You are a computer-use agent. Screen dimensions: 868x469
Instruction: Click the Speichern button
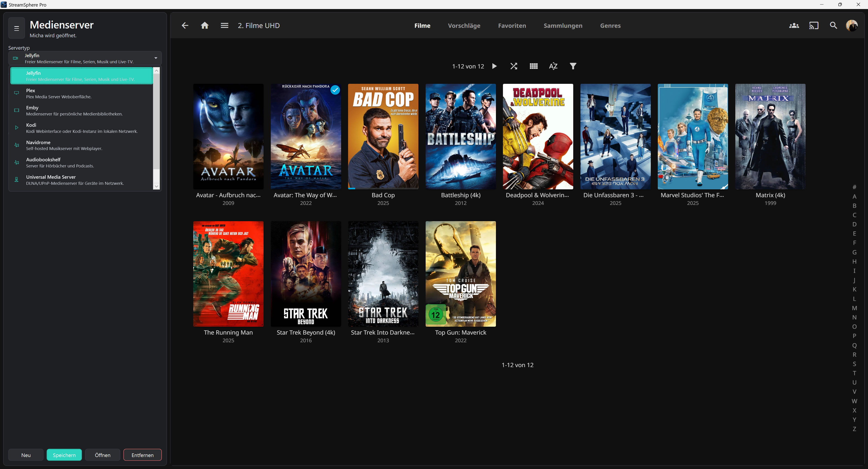click(x=64, y=455)
